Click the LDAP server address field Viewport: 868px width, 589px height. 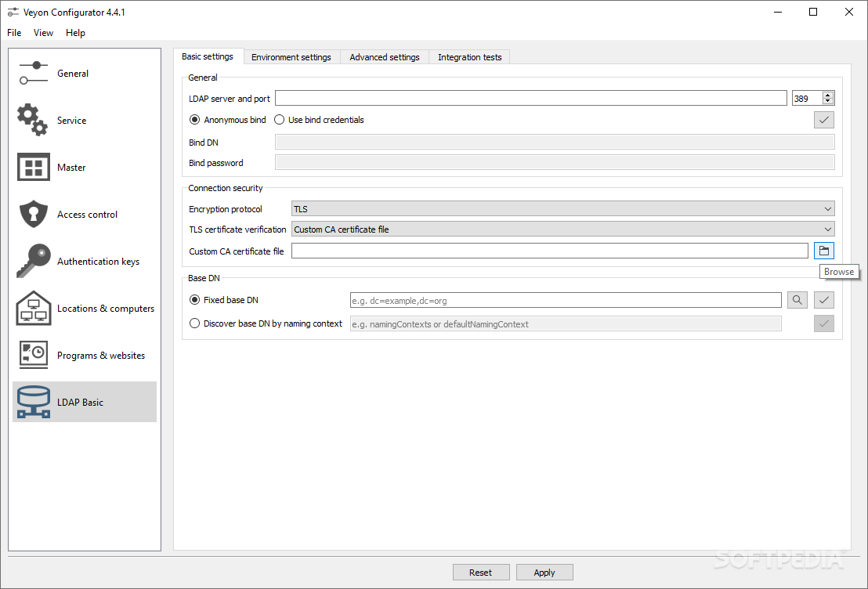(531, 98)
